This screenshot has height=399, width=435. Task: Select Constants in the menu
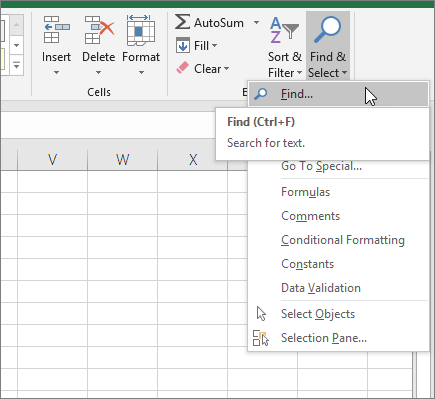coord(339,264)
